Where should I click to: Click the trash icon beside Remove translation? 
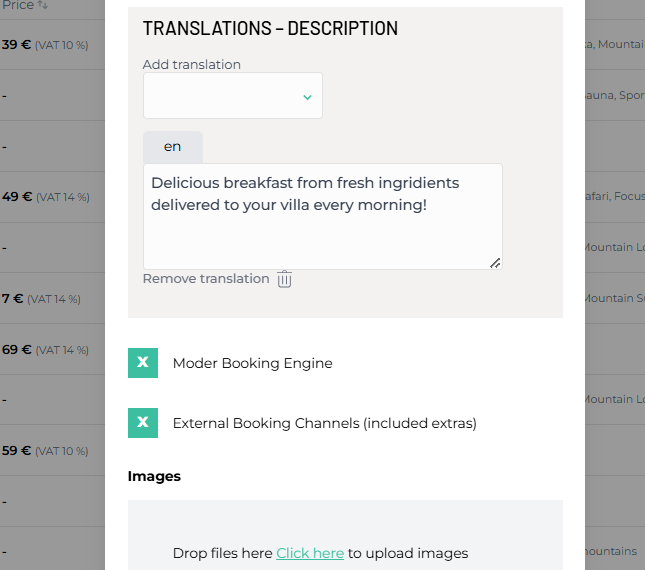285,279
